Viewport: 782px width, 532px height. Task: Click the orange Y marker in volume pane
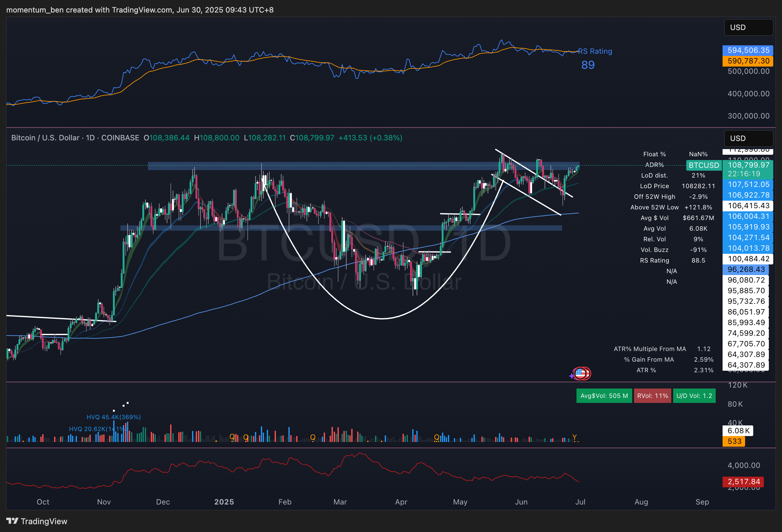coord(574,437)
